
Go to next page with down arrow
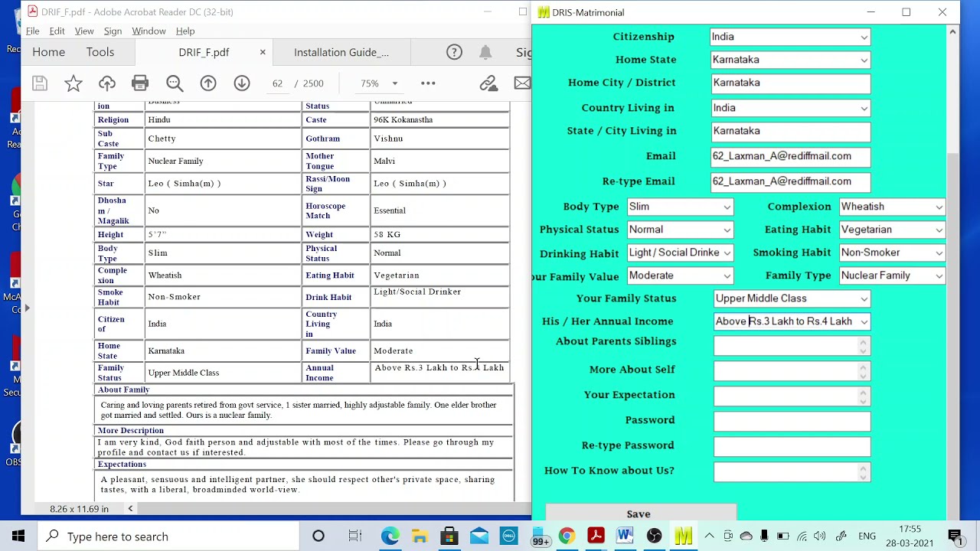pyautogui.click(x=242, y=83)
